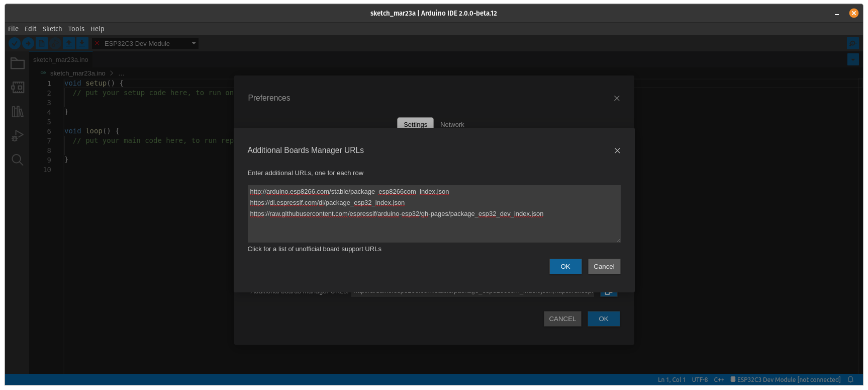Click CANCEL in the Preferences dialog
The width and height of the screenshot is (868, 390).
(x=562, y=319)
